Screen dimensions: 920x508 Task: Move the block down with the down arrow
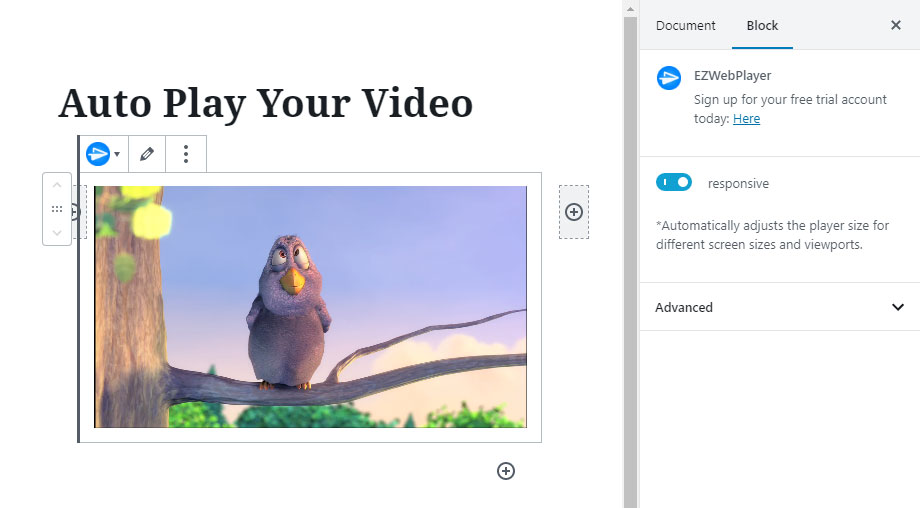57,232
